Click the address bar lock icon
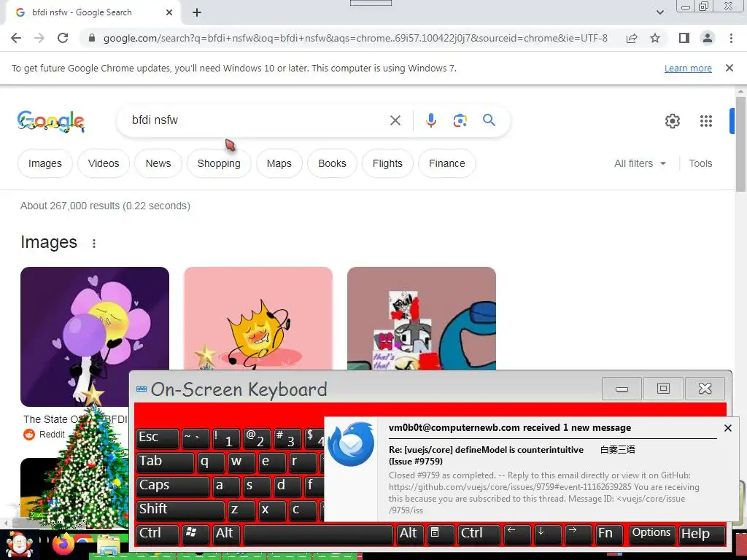The image size is (747, 560). (92, 38)
